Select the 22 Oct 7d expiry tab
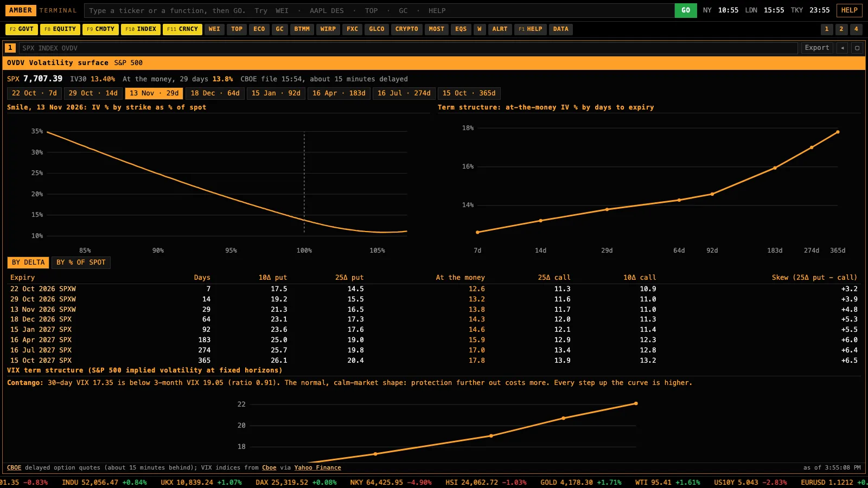 click(x=34, y=93)
